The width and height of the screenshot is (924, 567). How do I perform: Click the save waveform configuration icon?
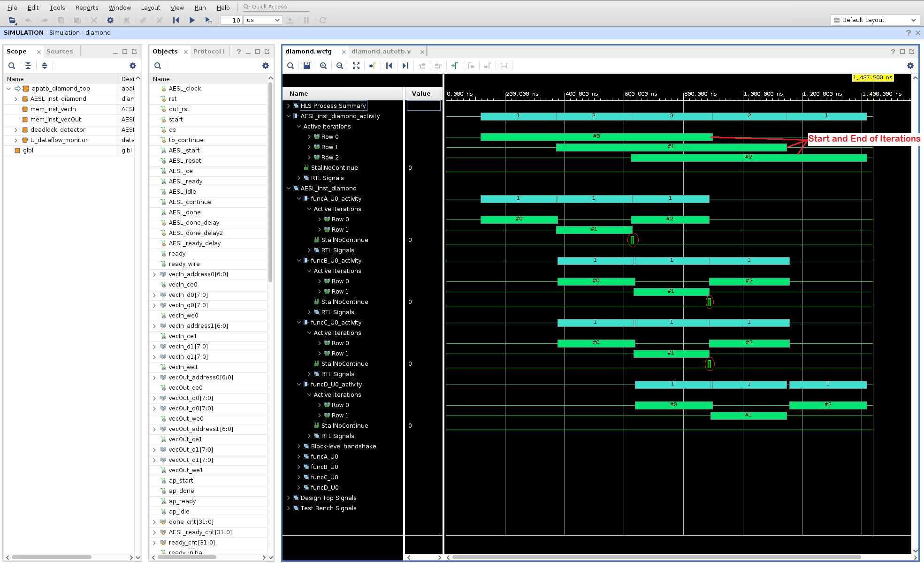[x=306, y=65]
